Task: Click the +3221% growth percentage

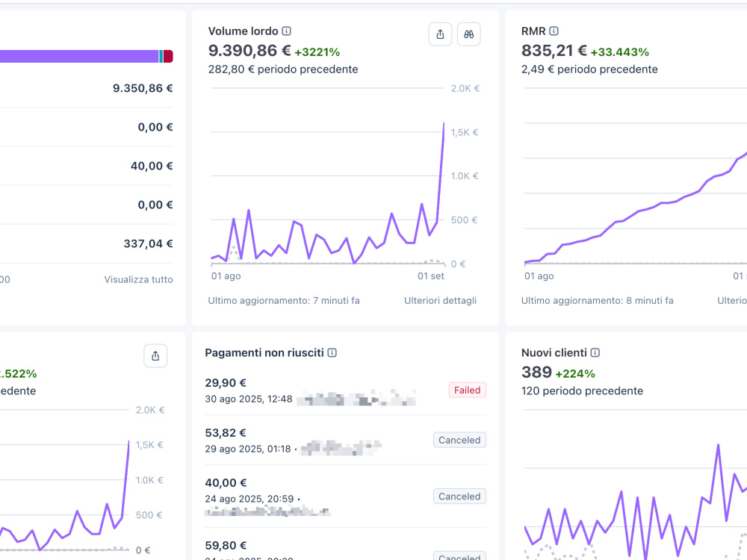Action: [x=317, y=52]
